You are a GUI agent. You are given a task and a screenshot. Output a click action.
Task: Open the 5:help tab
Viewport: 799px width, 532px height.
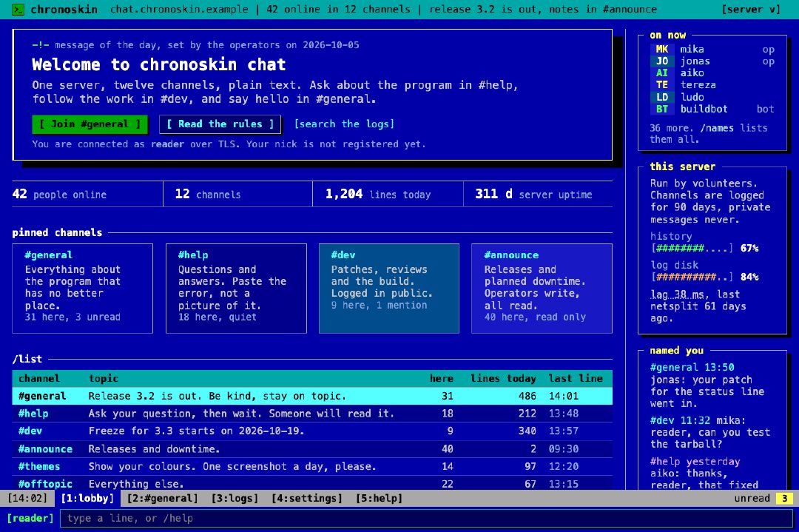point(379,499)
